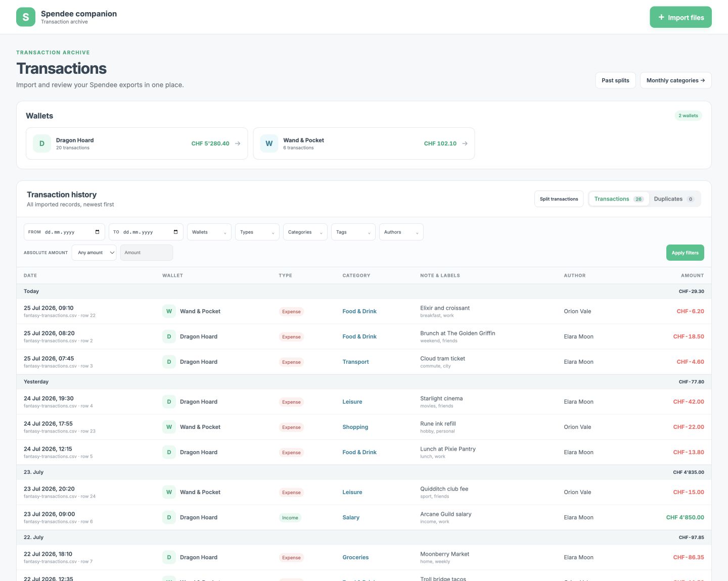Click the Spendee companion S logo
The width and height of the screenshot is (728, 581).
(x=26, y=17)
